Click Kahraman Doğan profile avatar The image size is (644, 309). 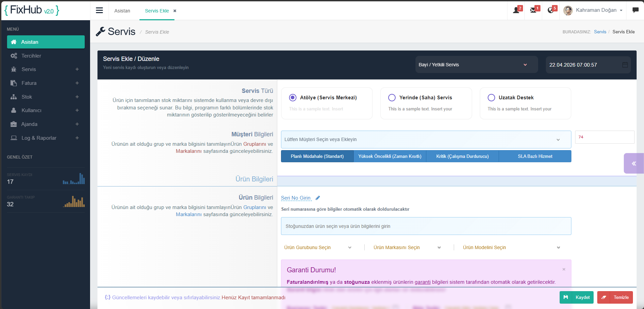pos(568,10)
